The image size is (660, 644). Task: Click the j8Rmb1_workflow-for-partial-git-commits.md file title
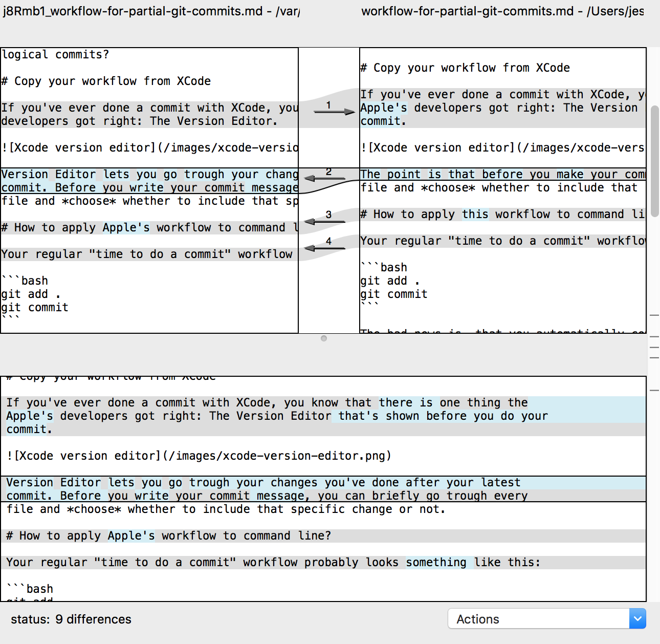(x=151, y=11)
